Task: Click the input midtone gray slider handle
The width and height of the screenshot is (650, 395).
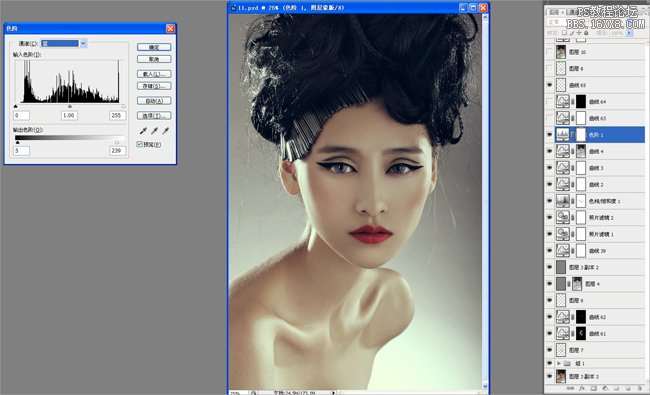Action: (x=70, y=107)
